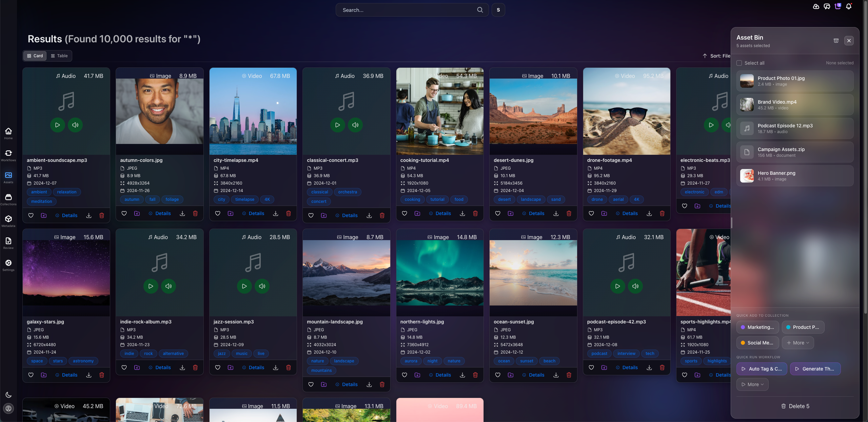
Task: Expand the More collections dropdown
Action: pyautogui.click(x=797, y=342)
